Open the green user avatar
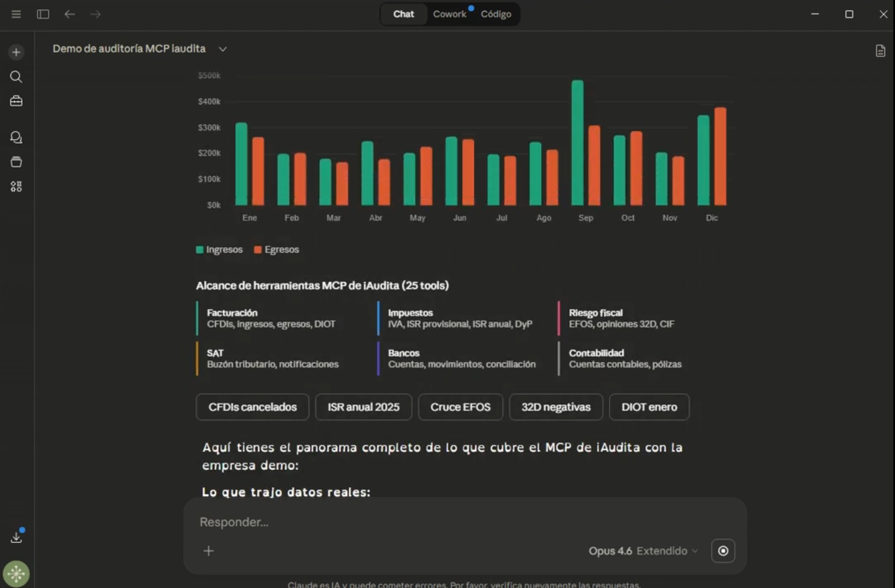The width and height of the screenshot is (895, 588). coord(16,574)
